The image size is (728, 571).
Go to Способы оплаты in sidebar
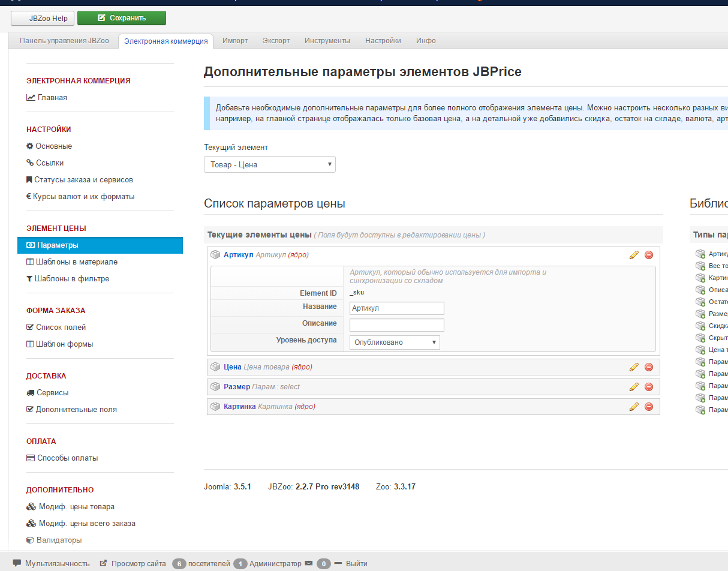point(67,458)
